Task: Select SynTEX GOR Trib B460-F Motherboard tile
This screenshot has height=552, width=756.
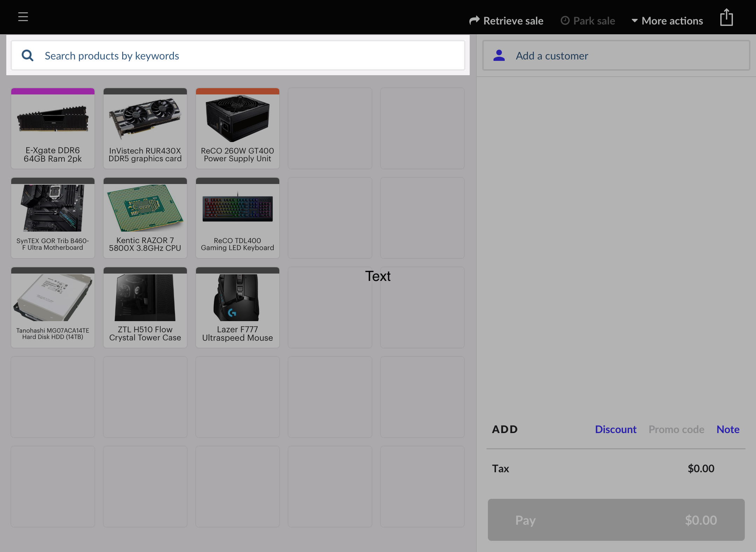Action: tap(53, 218)
